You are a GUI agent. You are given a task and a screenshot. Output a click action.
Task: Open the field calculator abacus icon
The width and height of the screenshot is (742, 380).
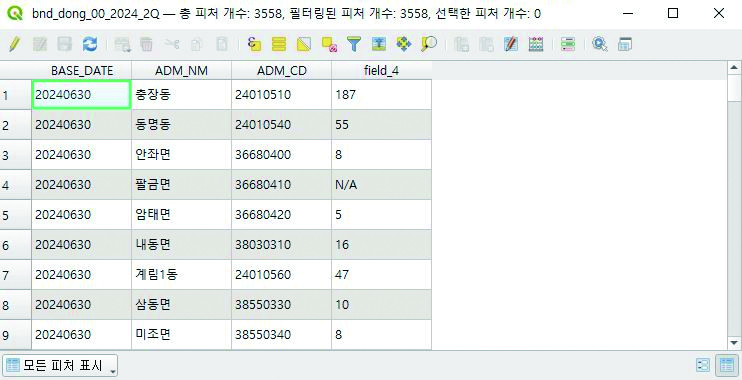point(536,44)
